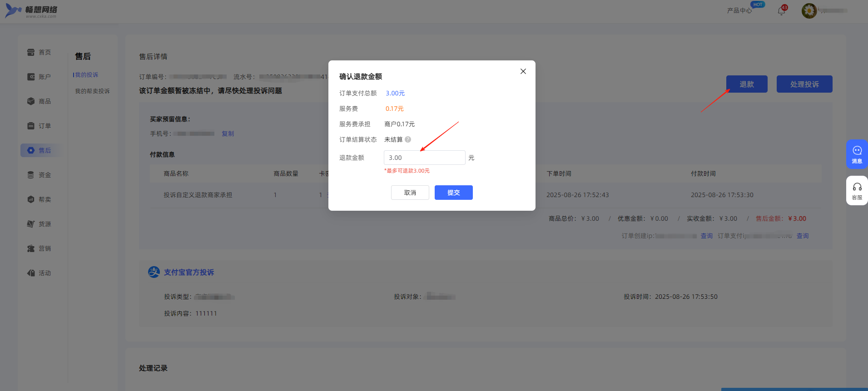Image resolution: width=868 pixels, height=391 pixels.
Task: Open the Account (账户) sidebar icon
Action: pos(31,77)
